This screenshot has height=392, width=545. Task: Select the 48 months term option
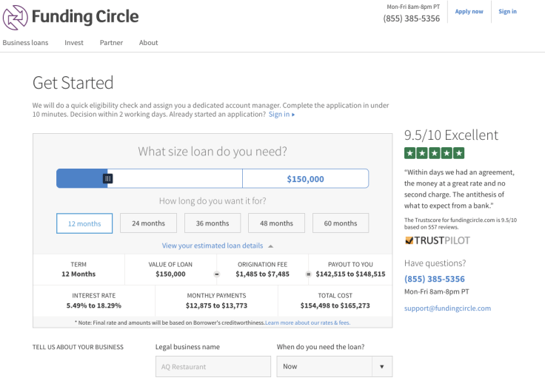point(276,223)
